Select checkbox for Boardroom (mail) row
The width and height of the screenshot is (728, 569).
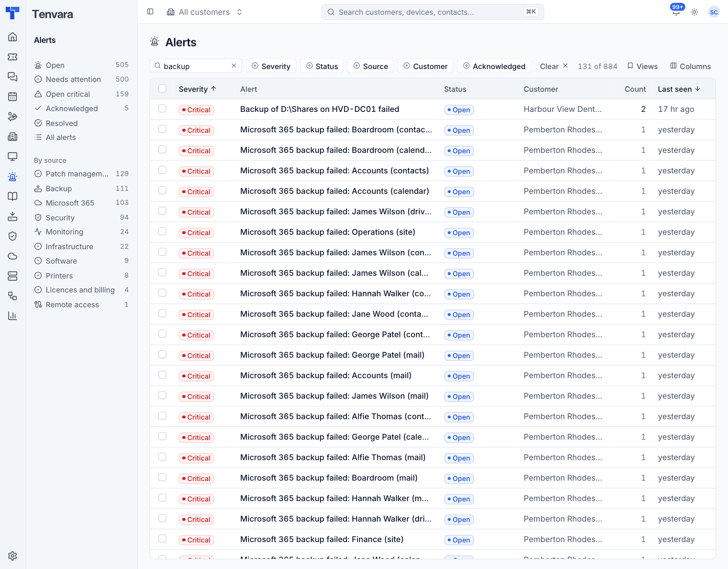coord(162,477)
